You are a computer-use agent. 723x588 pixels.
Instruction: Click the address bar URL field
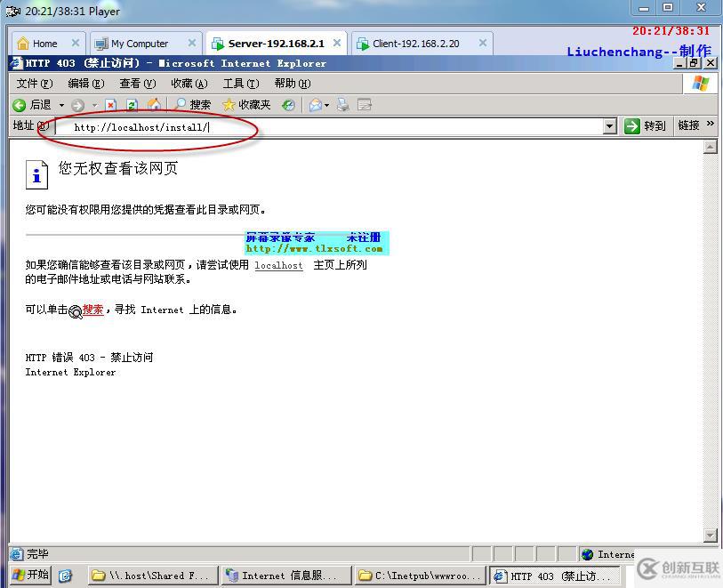(x=329, y=127)
